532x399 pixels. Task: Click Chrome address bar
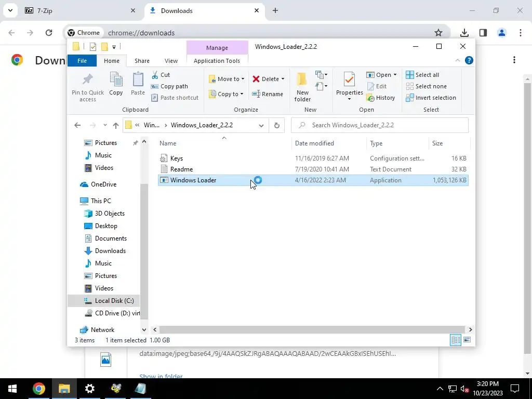tap(257, 33)
